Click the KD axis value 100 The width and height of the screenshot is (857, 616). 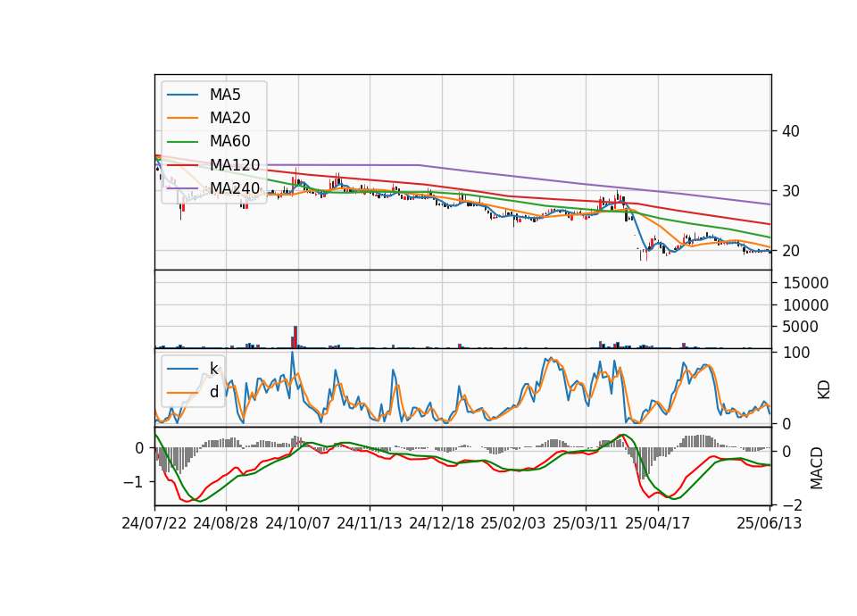click(796, 353)
